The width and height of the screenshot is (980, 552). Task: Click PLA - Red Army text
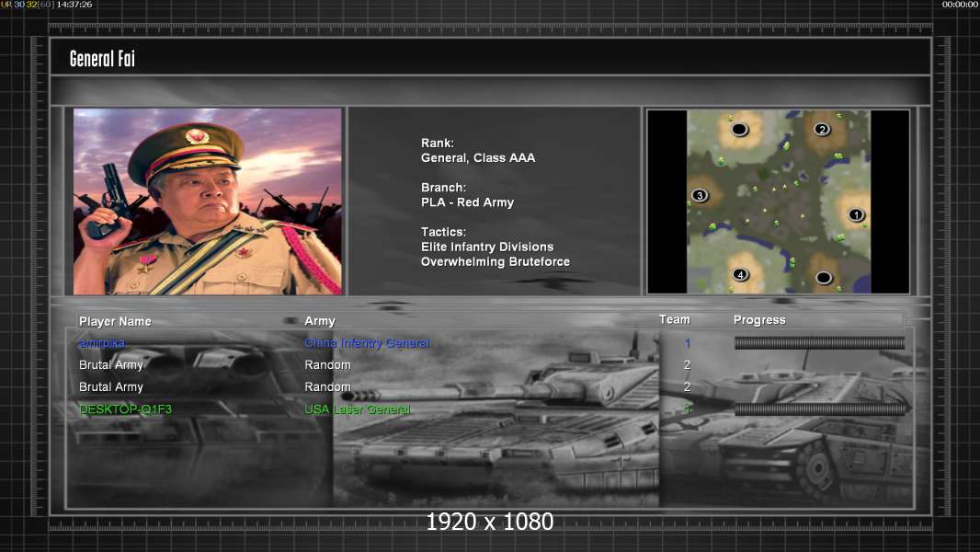pos(468,202)
